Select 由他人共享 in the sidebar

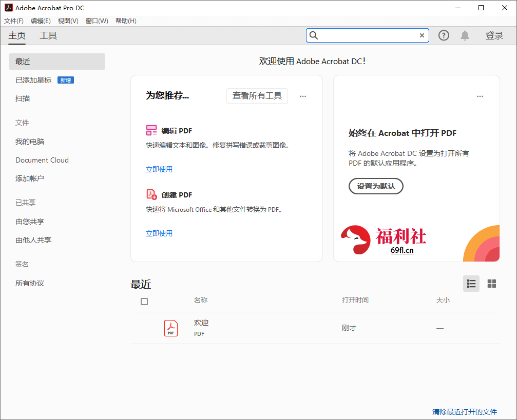[x=33, y=240]
